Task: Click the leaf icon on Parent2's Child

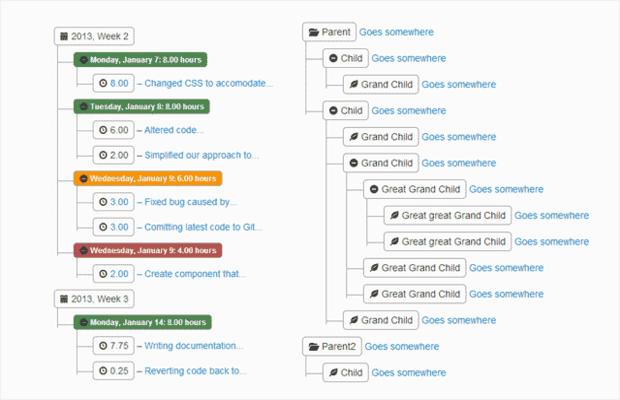Action: 333,372
